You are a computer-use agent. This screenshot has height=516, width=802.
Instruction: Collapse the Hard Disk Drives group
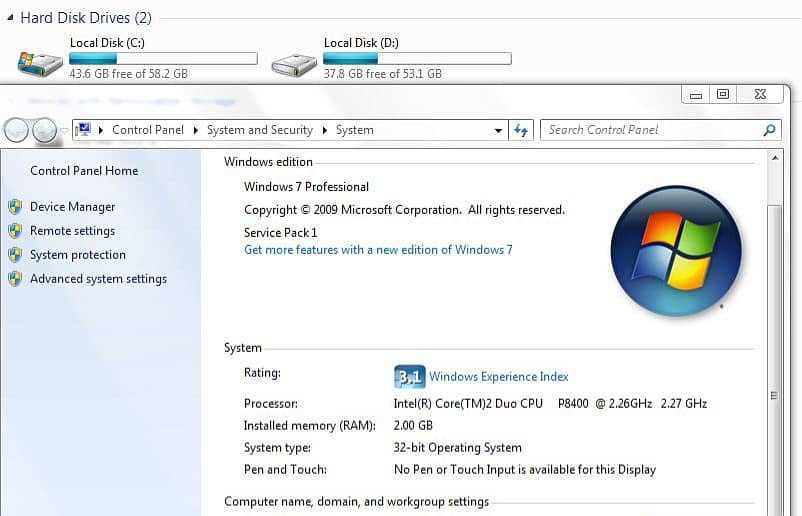tap(10, 18)
